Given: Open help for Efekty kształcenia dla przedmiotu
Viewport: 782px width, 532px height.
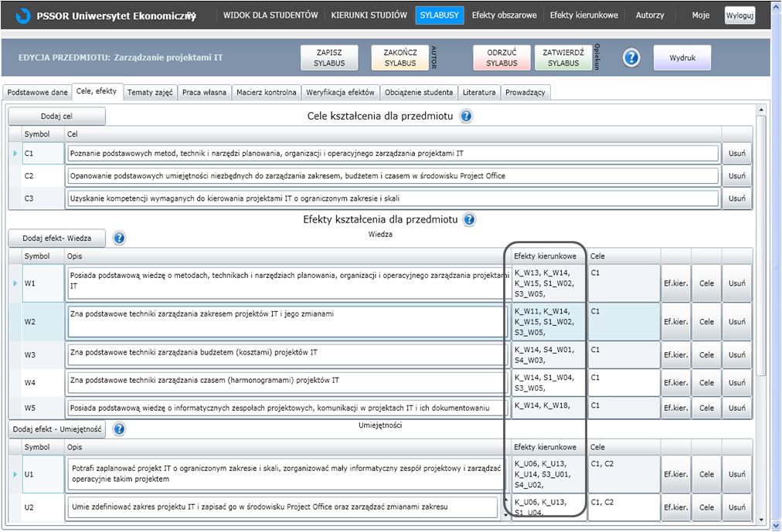Looking at the screenshot, I should [469, 219].
